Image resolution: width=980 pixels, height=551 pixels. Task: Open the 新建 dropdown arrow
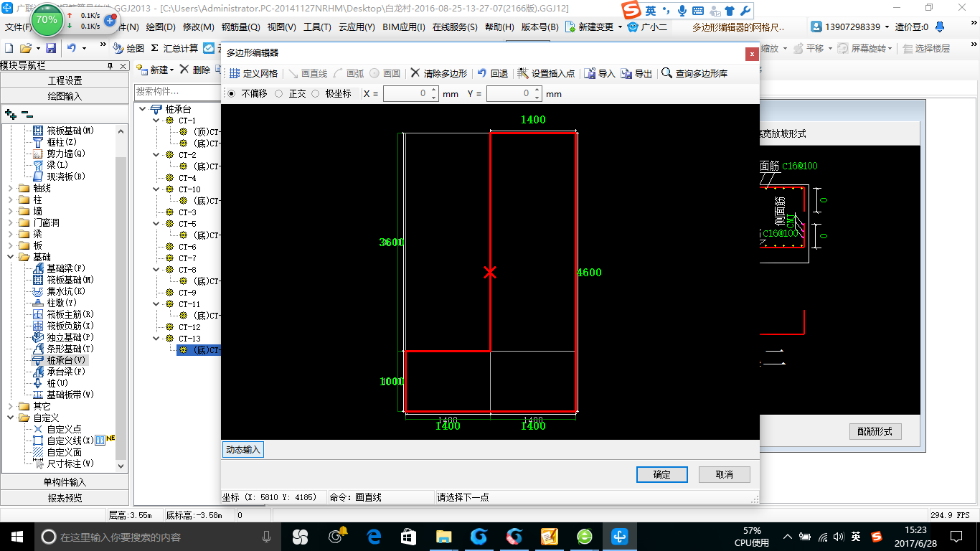172,70
